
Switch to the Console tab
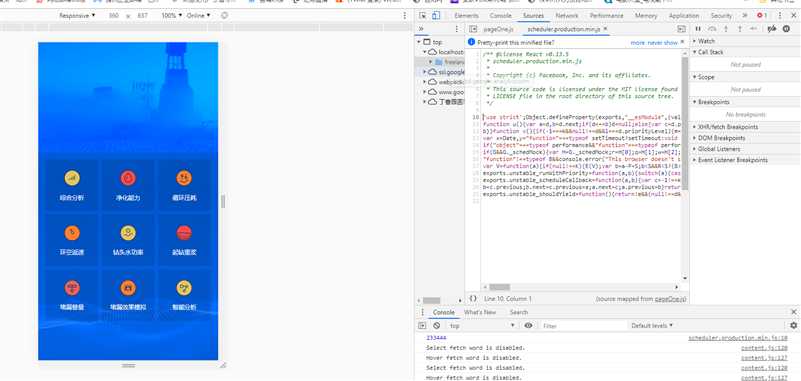[500, 16]
